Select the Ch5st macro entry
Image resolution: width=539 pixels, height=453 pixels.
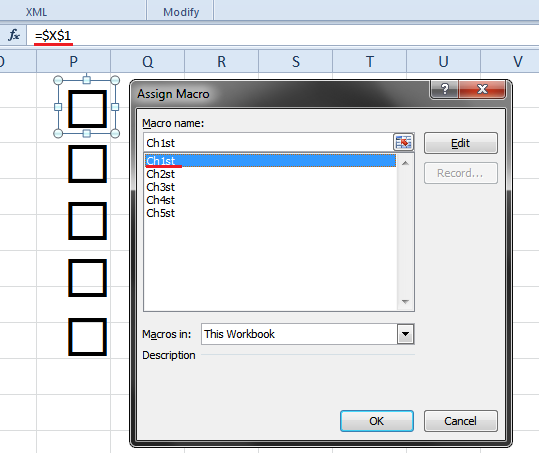pos(161,213)
